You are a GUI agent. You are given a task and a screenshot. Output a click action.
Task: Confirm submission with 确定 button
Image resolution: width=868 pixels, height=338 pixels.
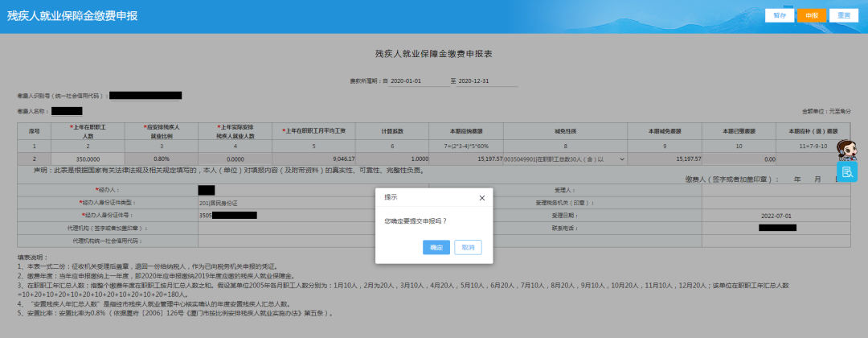(436, 247)
